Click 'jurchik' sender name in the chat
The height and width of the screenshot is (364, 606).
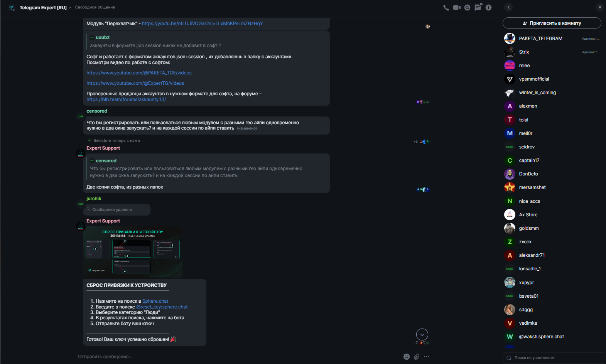click(94, 199)
